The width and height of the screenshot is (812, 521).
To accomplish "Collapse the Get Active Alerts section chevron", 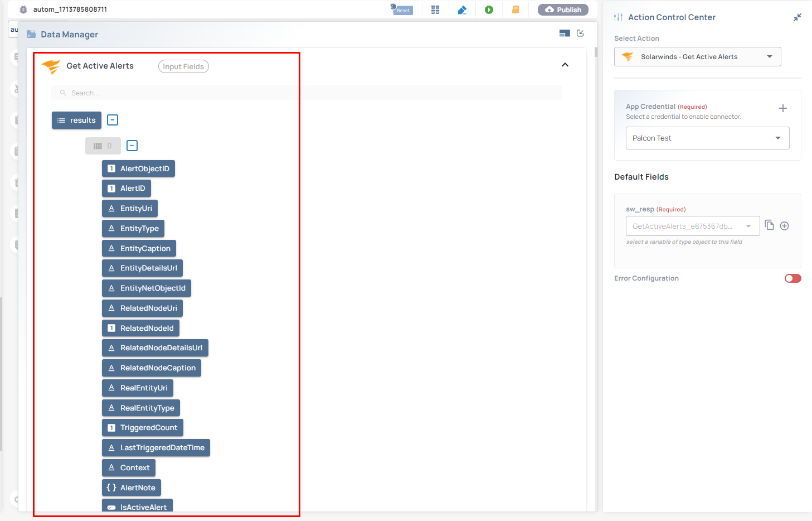I will tap(565, 65).
